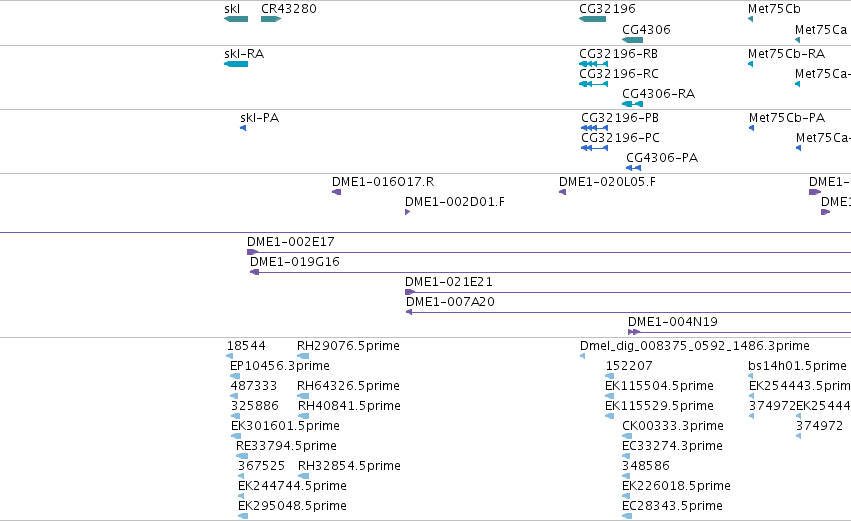
Task: Select the 325886 EST label
Action: (255, 406)
